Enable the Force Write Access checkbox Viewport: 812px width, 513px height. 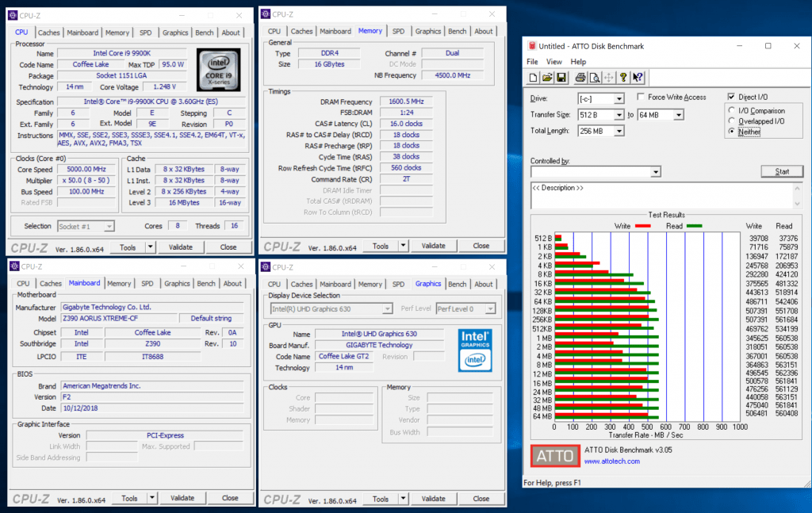click(641, 97)
